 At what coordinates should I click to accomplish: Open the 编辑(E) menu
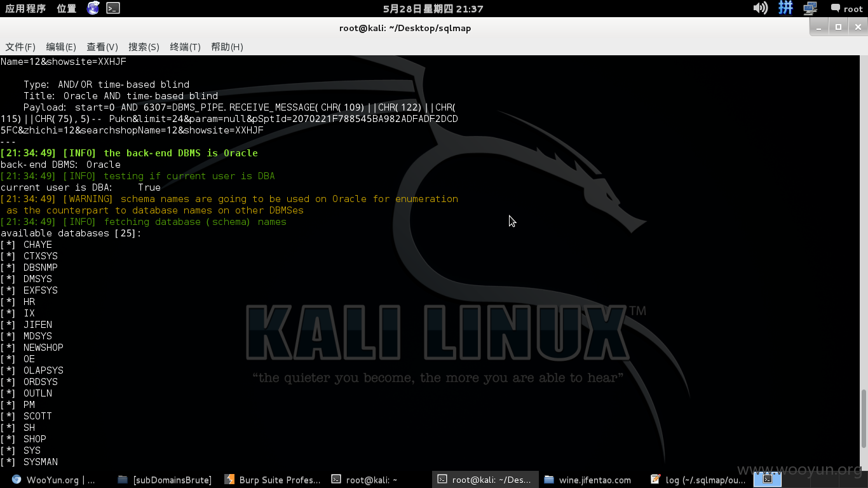click(x=61, y=47)
